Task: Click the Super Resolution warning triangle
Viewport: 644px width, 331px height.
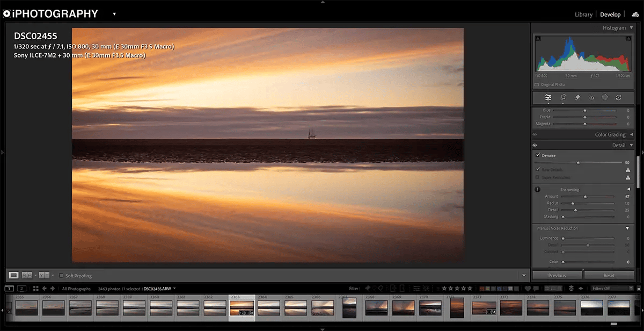Action: pyautogui.click(x=627, y=177)
